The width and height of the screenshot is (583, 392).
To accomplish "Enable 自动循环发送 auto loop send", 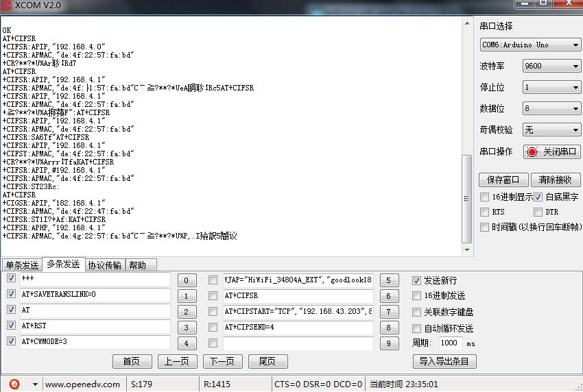I will tap(416, 328).
